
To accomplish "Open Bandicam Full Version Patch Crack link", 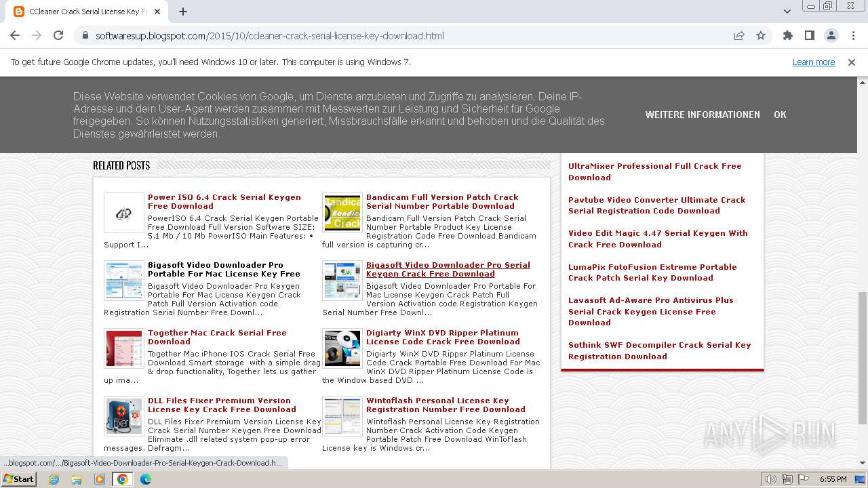I will (x=442, y=201).
